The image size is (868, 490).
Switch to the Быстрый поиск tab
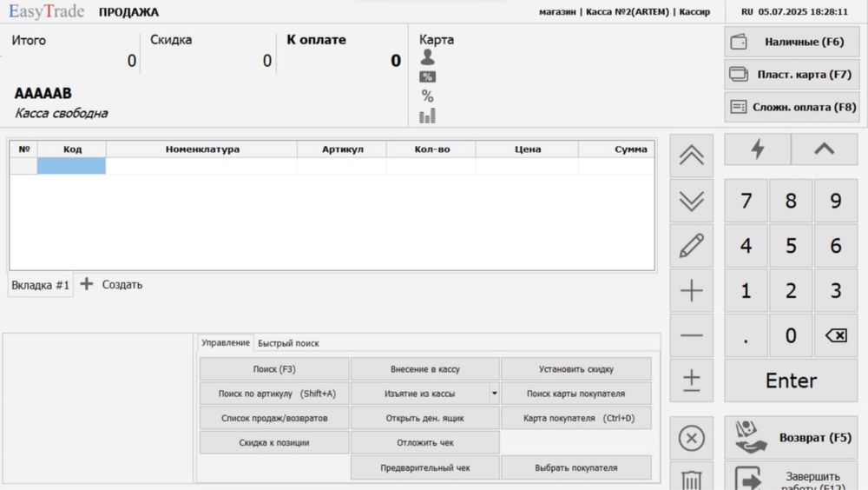[x=288, y=343]
